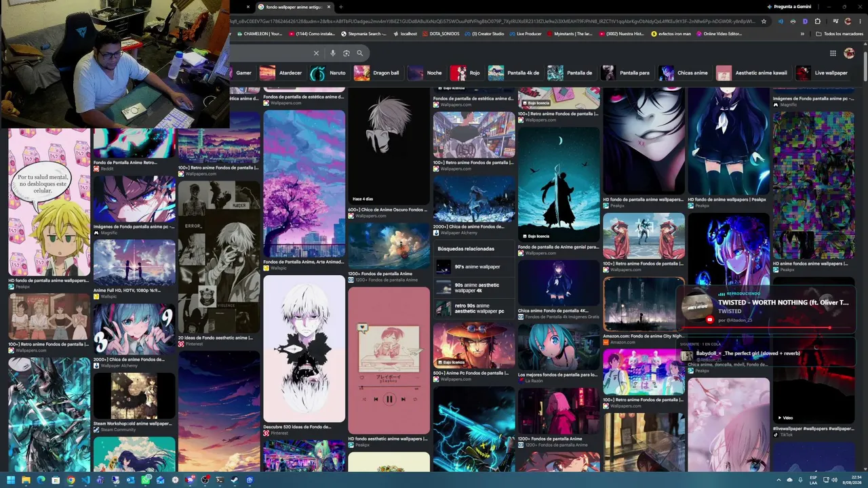
Task: Open the Live Producer bookmark
Action: [x=526, y=34]
